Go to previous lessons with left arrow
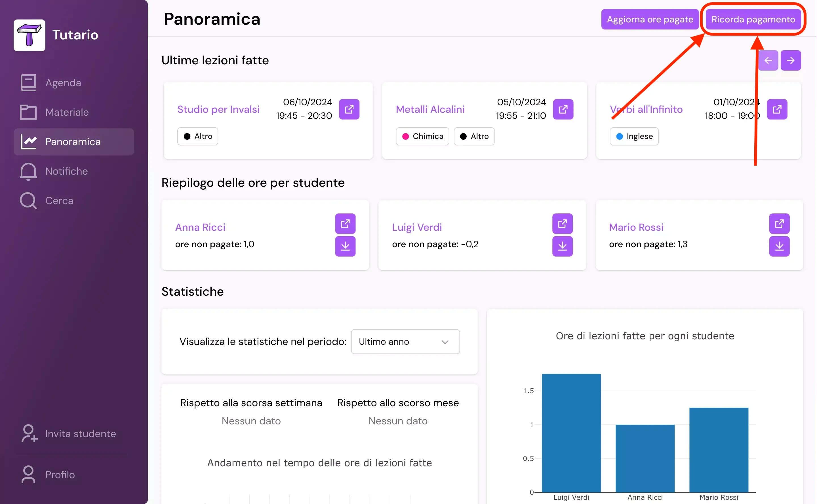 768,60
